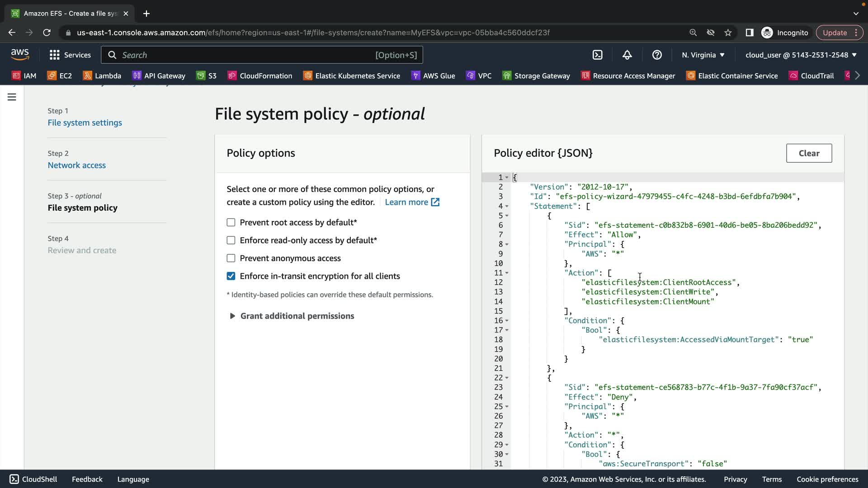Image resolution: width=868 pixels, height=488 pixels.
Task: Toggle the side navigation hamburger menu
Action: click(x=12, y=97)
